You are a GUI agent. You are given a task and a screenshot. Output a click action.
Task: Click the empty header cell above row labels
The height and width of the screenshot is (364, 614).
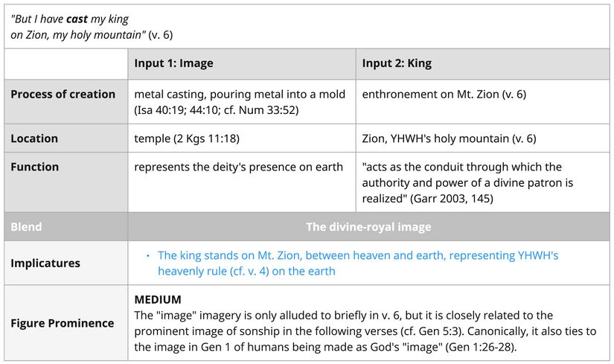pyautogui.click(x=65, y=63)
